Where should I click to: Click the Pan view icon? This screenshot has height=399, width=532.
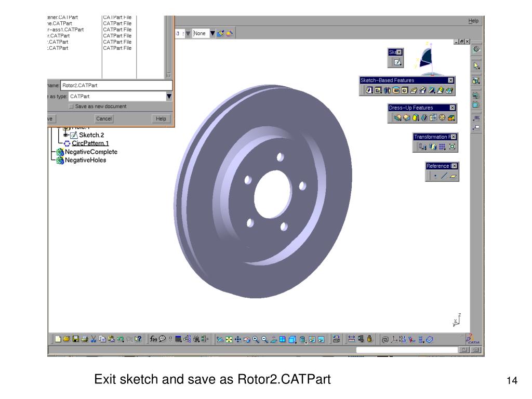coord(238,339)
